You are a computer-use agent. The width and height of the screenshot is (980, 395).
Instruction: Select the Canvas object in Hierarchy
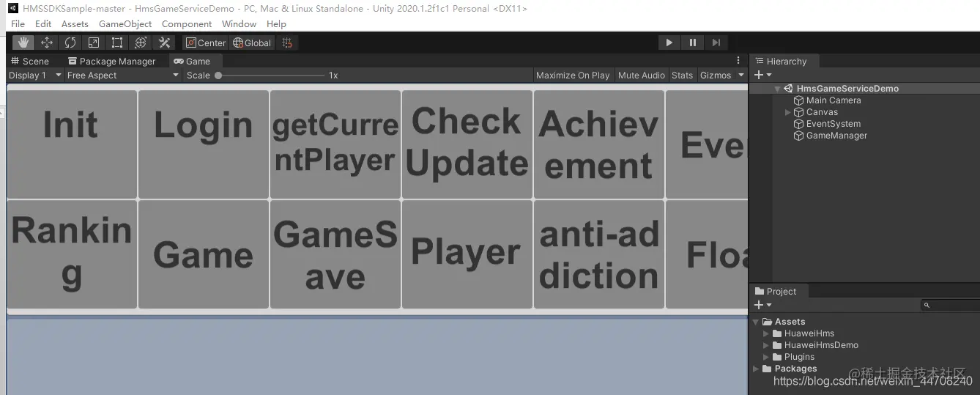816,112
